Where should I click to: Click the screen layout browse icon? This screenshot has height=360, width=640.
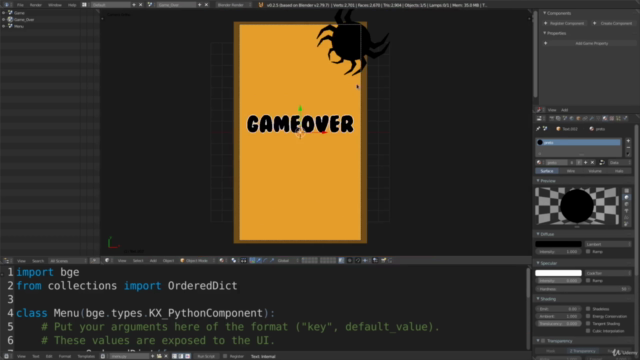(84, 5)
